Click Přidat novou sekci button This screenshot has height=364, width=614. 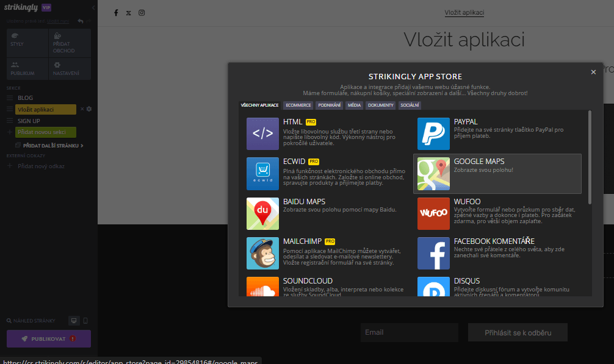(x=45, y=132)
